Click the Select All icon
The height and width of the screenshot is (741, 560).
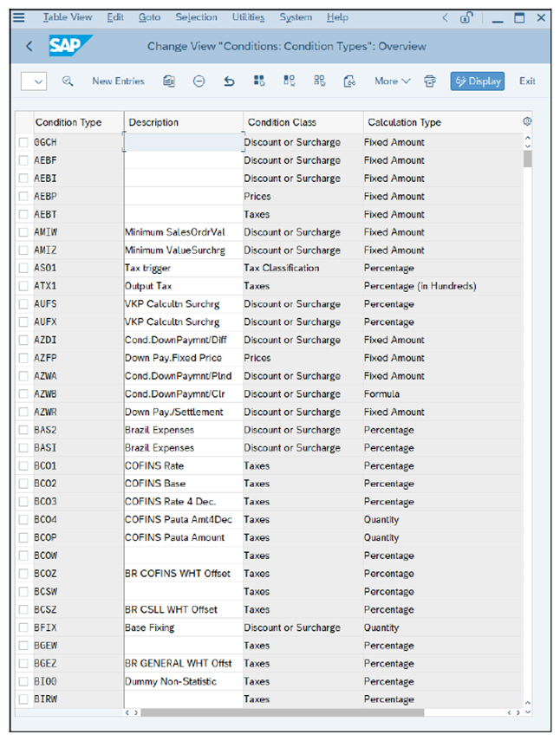(x=259, y=81)
